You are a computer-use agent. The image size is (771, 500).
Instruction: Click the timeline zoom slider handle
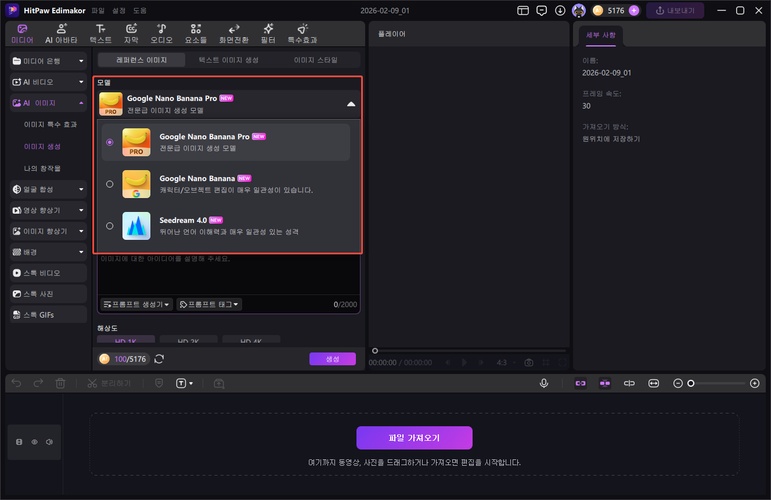691,383
